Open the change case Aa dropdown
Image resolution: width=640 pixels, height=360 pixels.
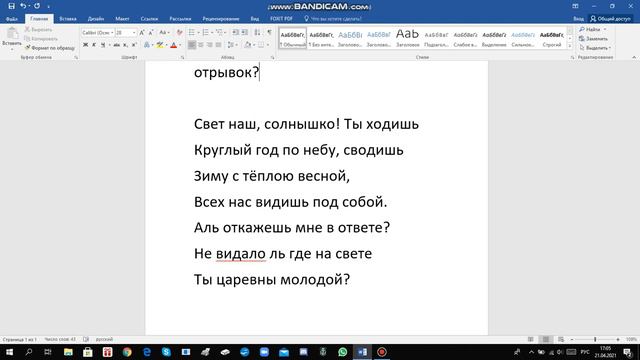coord(164,32)
